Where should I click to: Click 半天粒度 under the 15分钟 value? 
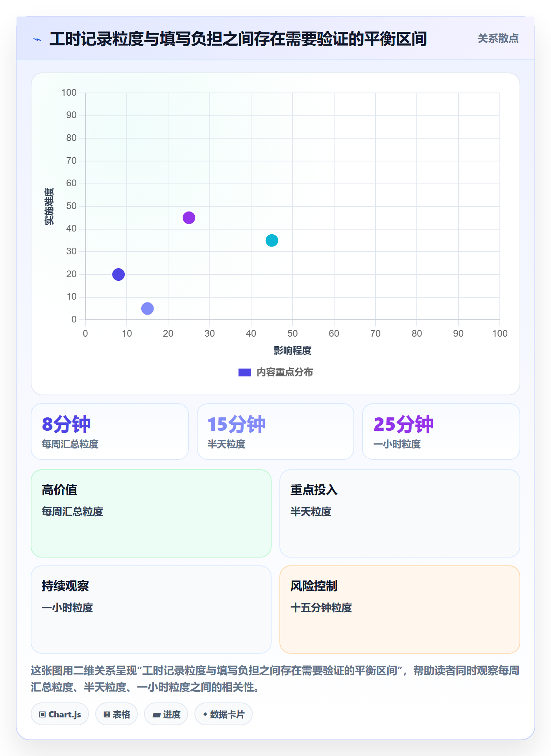[x=226, y=444]
